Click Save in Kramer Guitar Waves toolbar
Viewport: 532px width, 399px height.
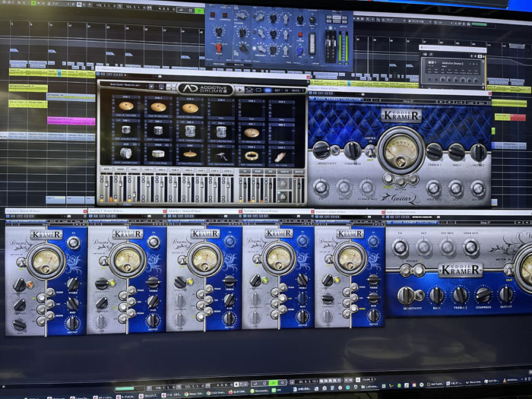pyautogui.click(x=482, y=103)
